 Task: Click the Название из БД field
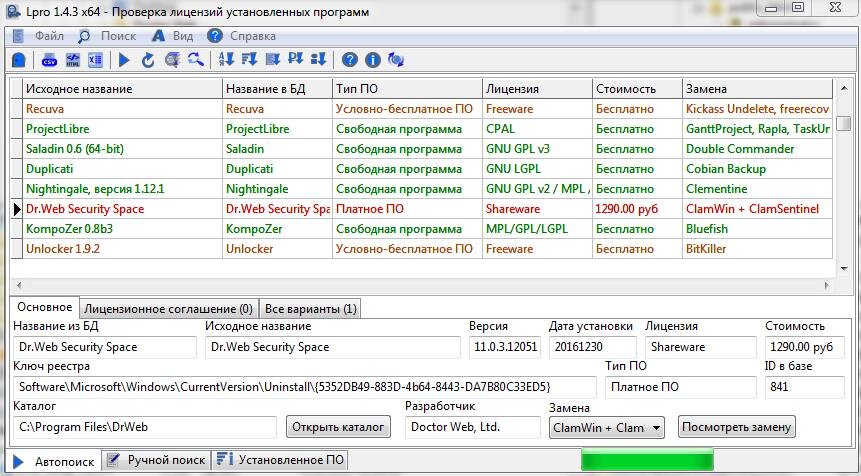click(104, 347)
